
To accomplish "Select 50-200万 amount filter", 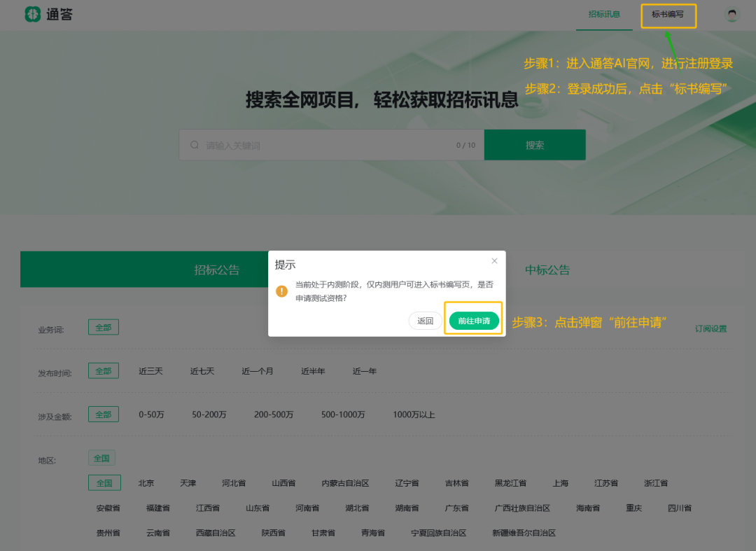I will [209, 414].
